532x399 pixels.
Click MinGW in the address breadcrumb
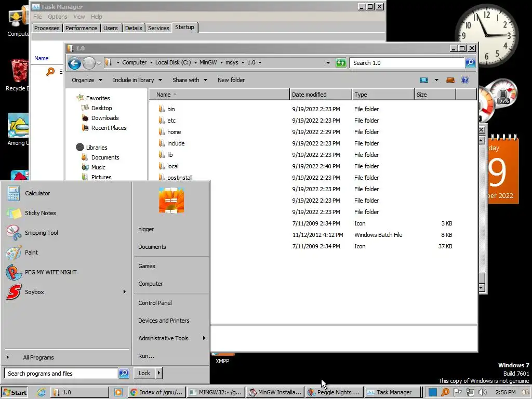click(208, 62)
